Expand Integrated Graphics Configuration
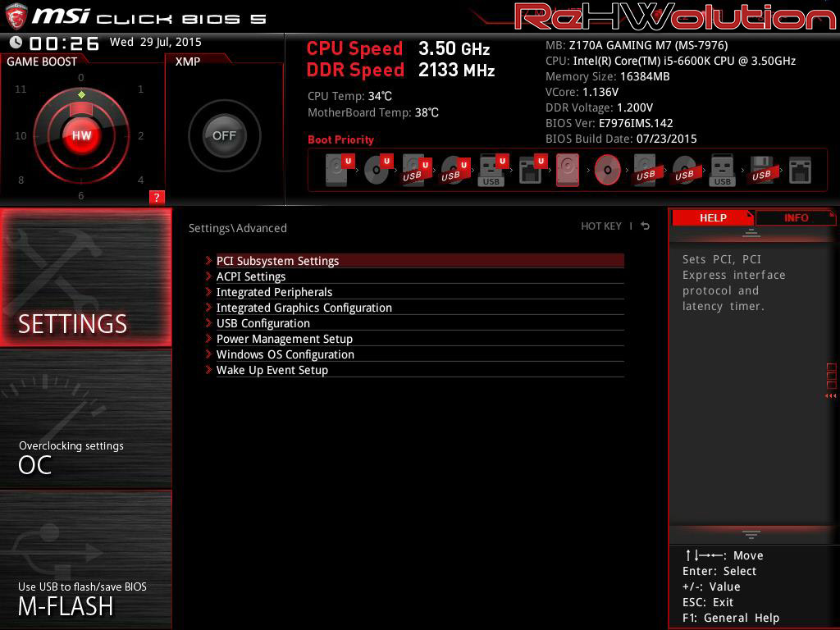 pos(304,308)
